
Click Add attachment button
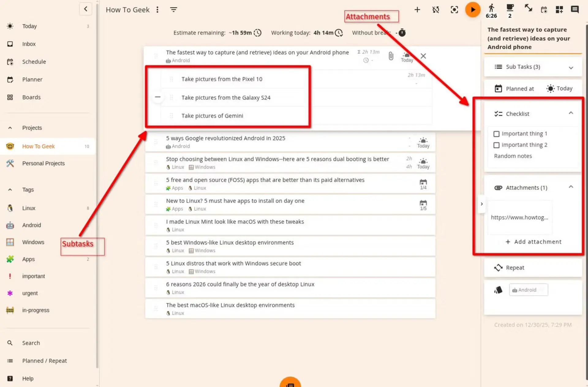click(x=533, y=242)
